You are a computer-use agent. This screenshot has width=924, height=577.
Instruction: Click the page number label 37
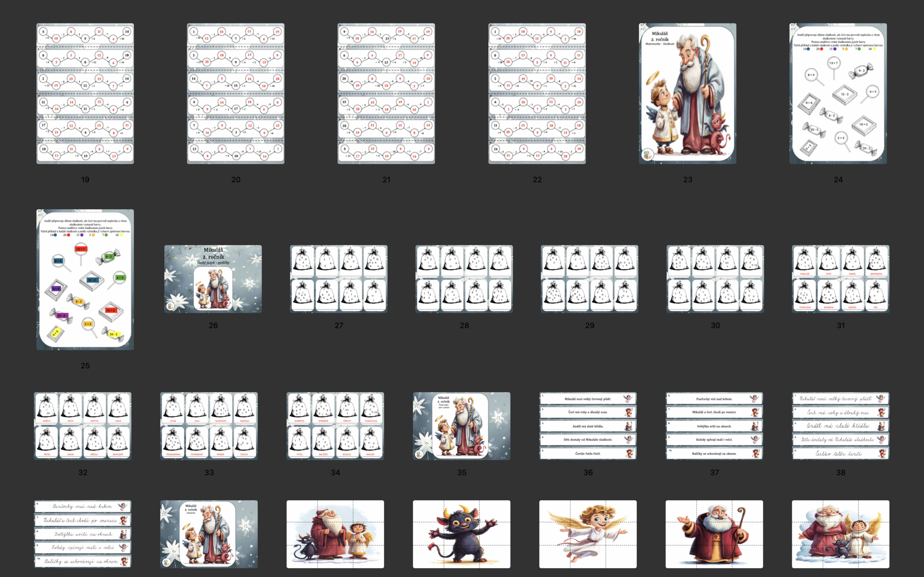(x=714, y=473)
